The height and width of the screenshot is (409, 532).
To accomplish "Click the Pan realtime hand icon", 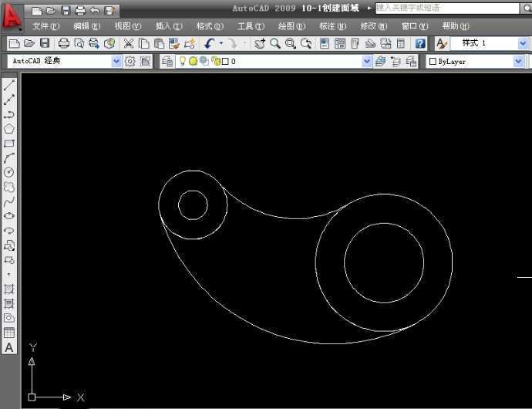I will pyautogui.click(x=260, y=43).
